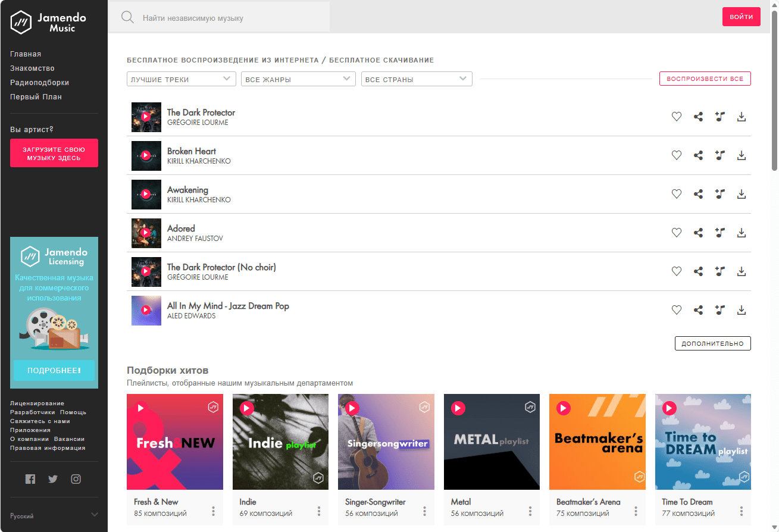Open options menu for Metal playlist
The image size is (779, 532).
click(530, 511)
